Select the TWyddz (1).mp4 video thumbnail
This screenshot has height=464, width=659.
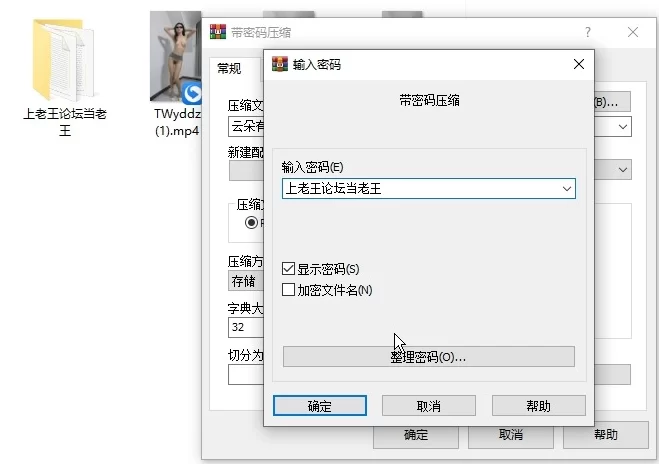tap(176, 57)
